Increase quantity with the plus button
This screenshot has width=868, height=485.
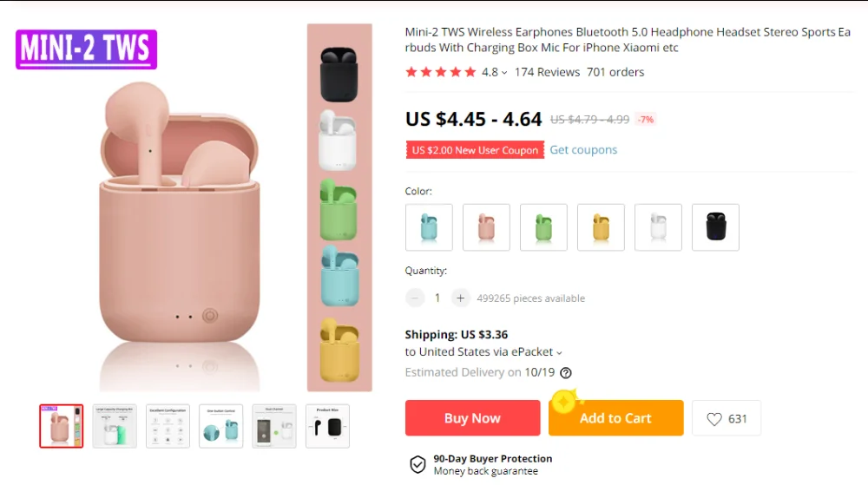[x=460, y=298]
